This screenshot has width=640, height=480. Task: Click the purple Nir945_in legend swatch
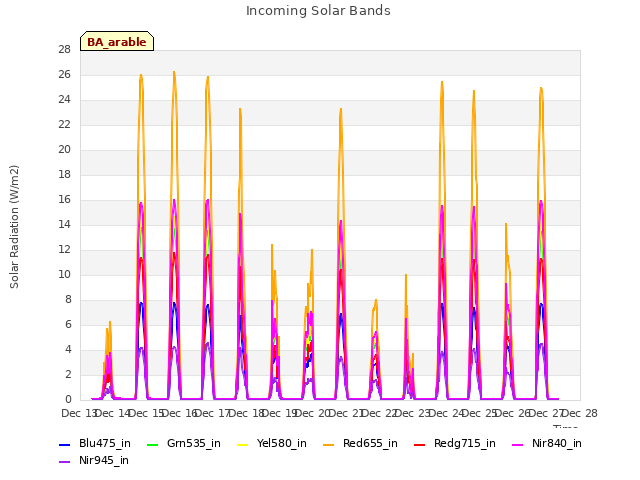65,461
